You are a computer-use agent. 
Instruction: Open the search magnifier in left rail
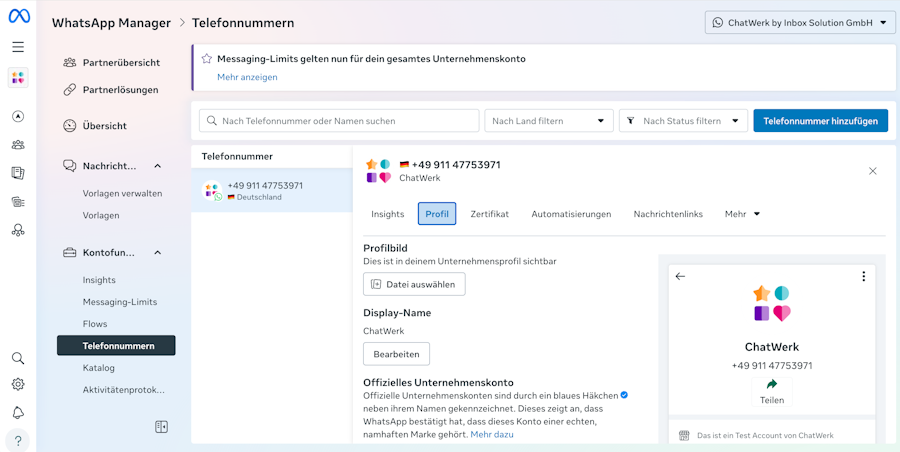click(18, 358)
